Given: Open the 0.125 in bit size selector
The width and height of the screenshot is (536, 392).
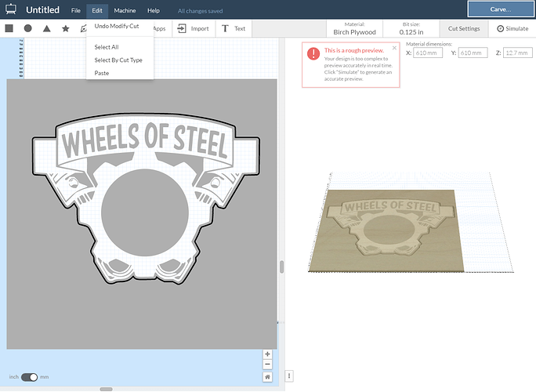Looking at the screenshot, I should pyautogui.click(x=411, y=29).
